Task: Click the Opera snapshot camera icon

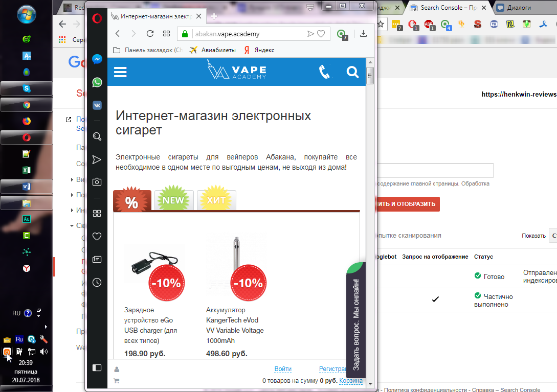Action: coord(97,182)
